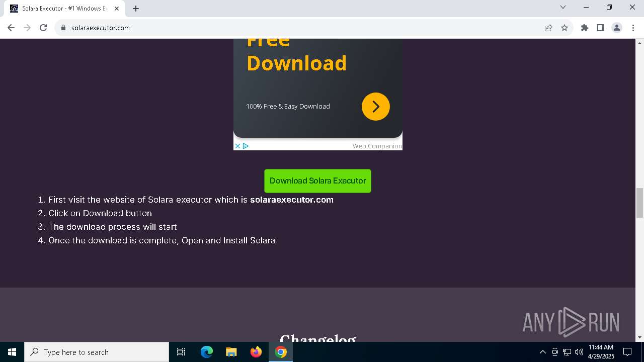Screen dimensions: 644x362
Task: Open the network tray icon
Action: click(x=567, y=352)
